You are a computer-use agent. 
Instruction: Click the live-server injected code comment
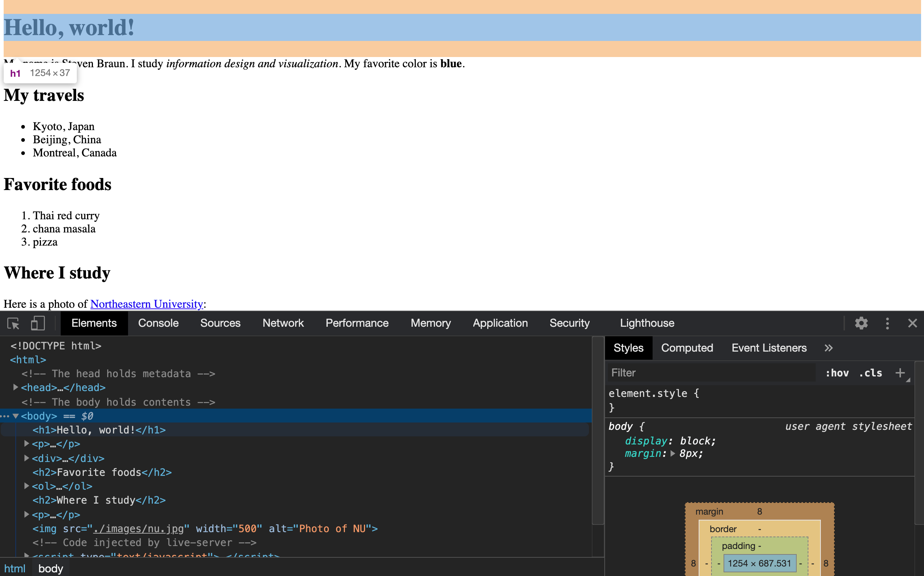[144, 542]
